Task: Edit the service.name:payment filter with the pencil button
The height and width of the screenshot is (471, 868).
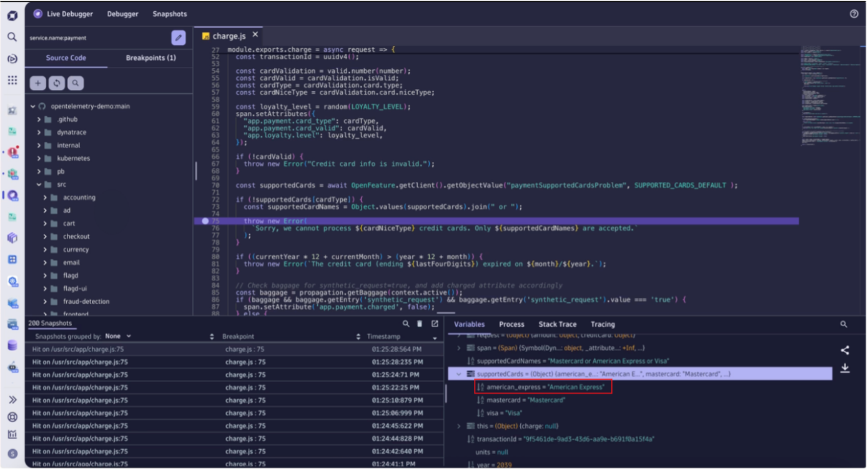Action: (x=178, y=37)
